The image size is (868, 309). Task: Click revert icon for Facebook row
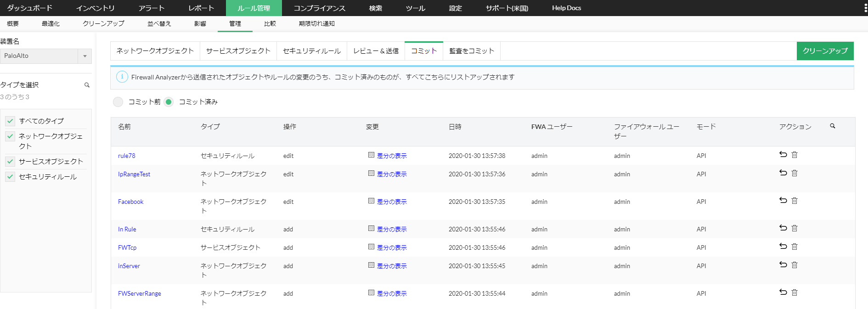pos(783,201)
